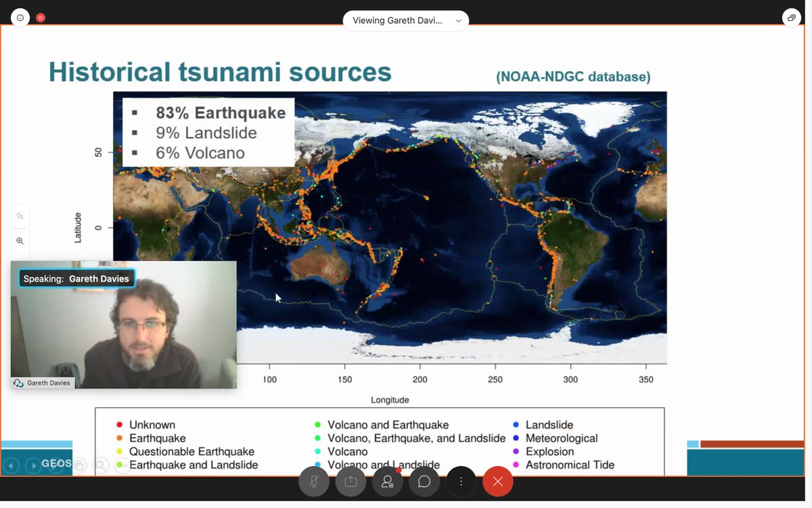Click Volcano, Earthquake, and Landslide legend entry

409,438
